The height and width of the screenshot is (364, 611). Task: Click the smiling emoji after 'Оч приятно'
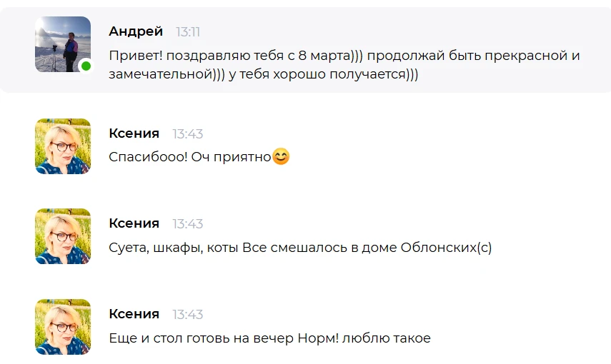tap(281, 156)
